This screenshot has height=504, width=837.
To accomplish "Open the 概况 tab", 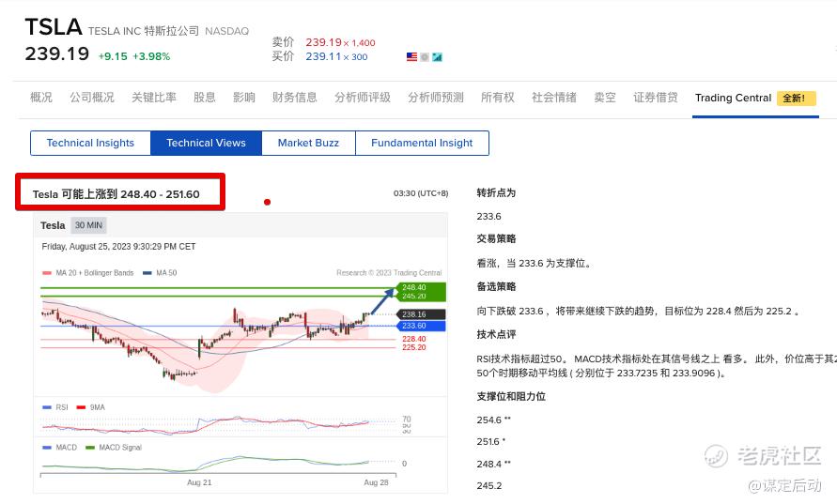I will pos(41,98).
